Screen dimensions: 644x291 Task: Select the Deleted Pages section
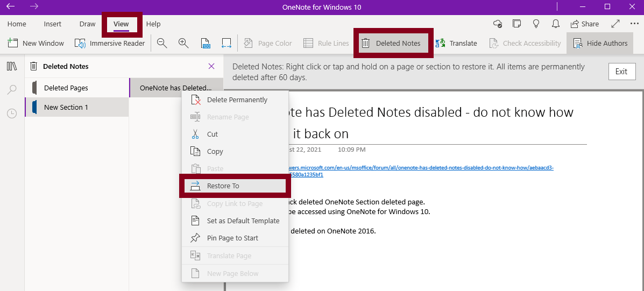77,88
